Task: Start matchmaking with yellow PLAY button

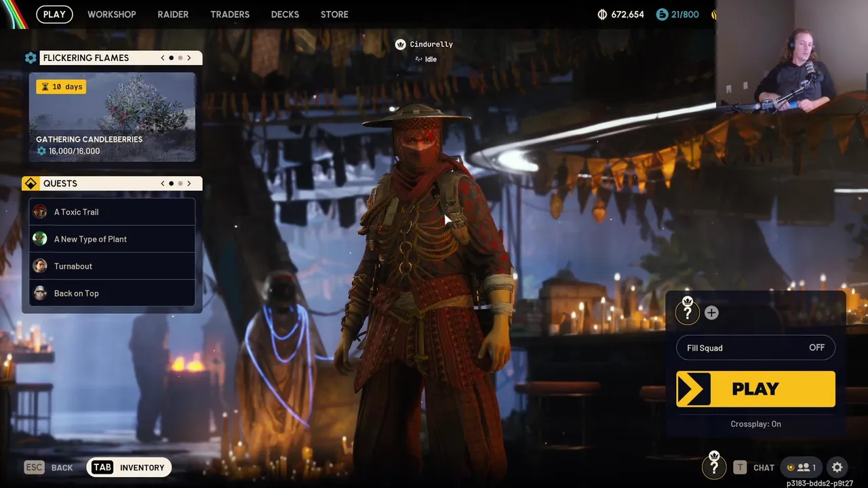Action: tap(755, 389)
